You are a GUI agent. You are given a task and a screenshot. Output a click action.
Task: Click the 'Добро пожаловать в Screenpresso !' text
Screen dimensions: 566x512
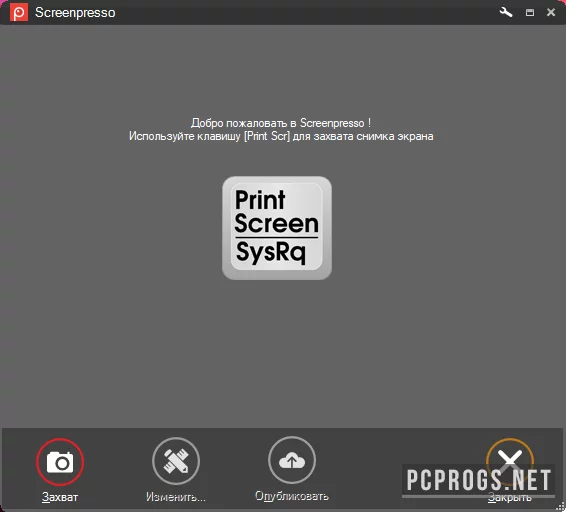280,123
